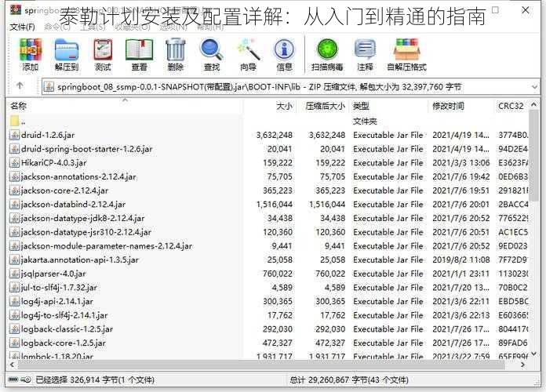This screenshot has width=546, height=392.
Task: Select jackson-datatype-jdk8-2.12.4.jar
Action: 82,218
